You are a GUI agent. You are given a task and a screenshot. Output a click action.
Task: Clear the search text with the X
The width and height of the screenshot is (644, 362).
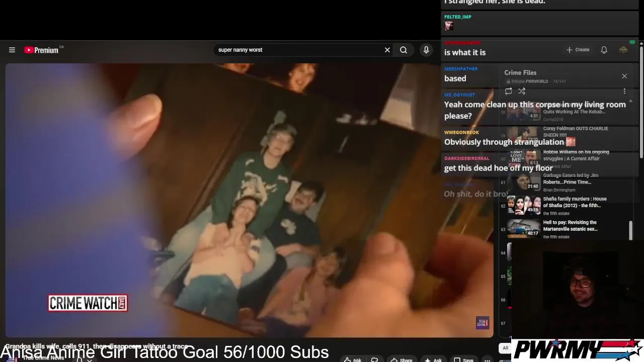(x=387, y=50)
